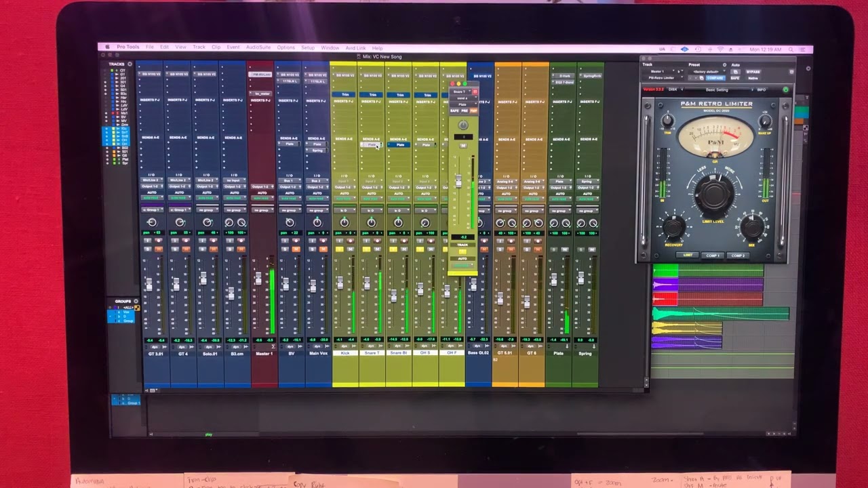
Task: Solo the Spring aux track
Action: [x=582, y=249]
